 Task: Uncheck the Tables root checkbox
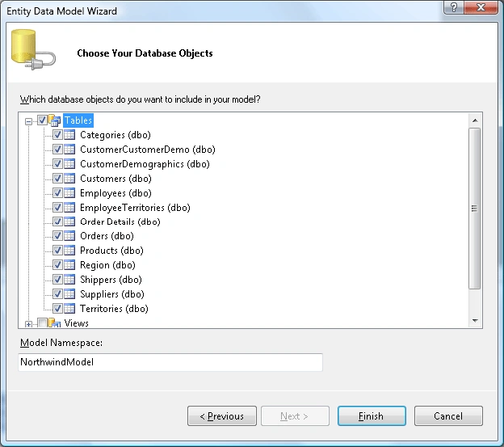[x=42, y=120]
